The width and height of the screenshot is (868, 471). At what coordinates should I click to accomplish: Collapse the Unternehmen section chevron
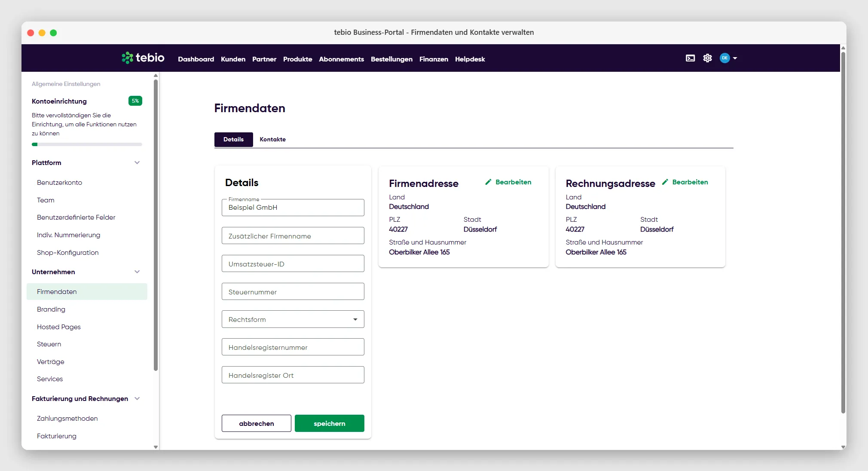coord(137,272)
